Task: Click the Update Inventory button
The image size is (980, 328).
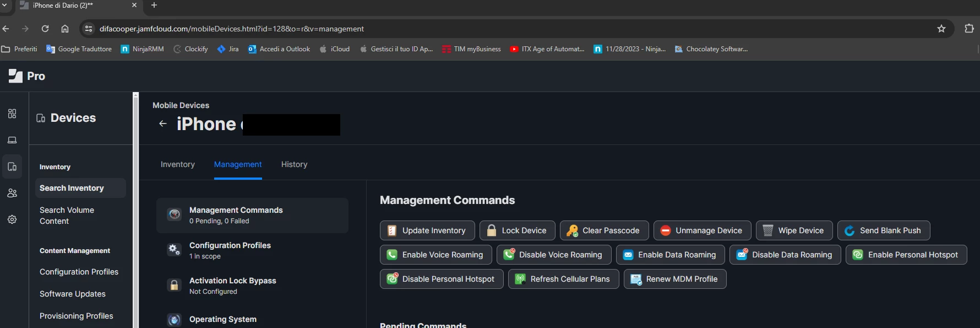Action: [x=427, y=230]
